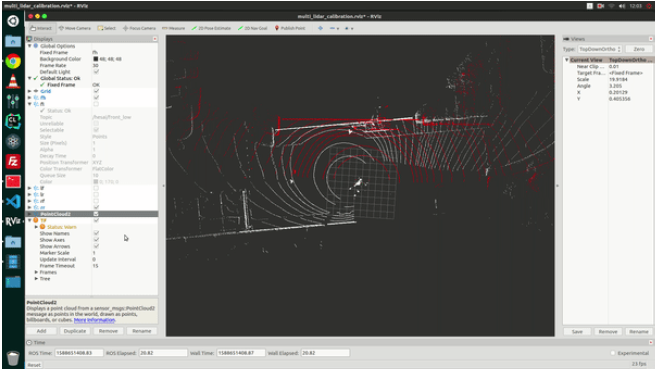This screenshot has height=369, width=656.
Task: Disable the Show Arrows checkbox
Action: coord(96,246)
